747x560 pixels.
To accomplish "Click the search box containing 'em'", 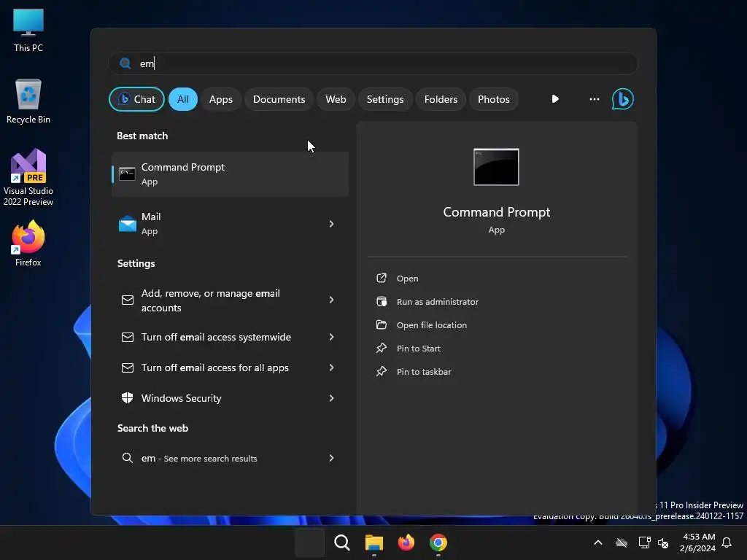I will click(373, 63).
